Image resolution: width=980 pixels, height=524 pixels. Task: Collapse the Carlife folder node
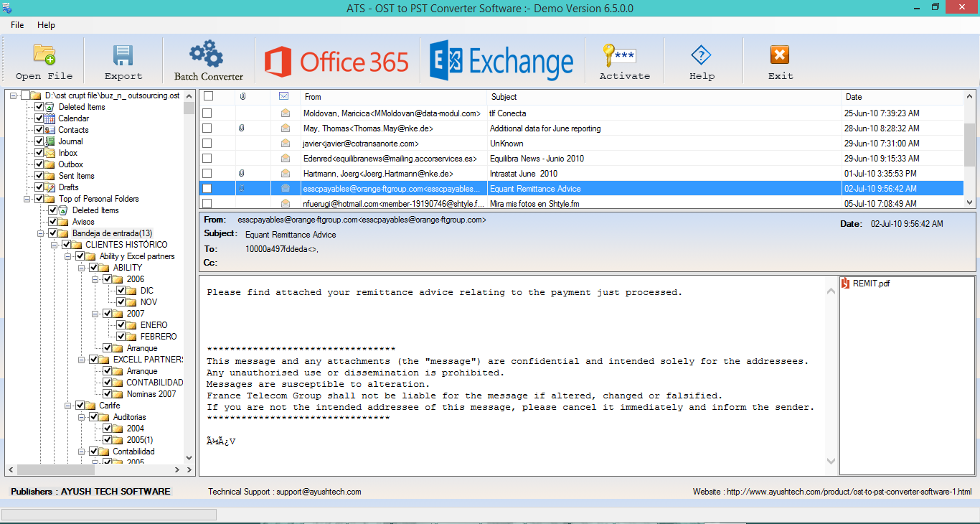pyautogui.click(x=69, y=406)
